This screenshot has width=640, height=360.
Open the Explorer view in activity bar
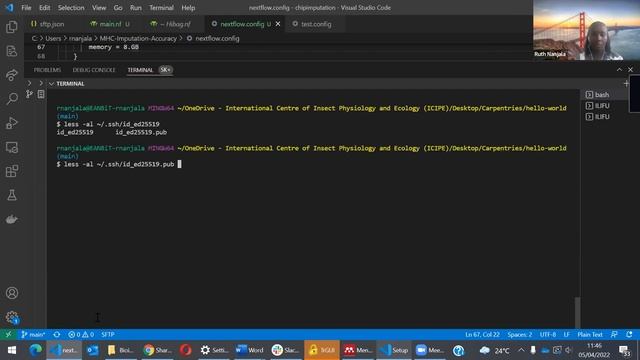click(x=12, y=27)
